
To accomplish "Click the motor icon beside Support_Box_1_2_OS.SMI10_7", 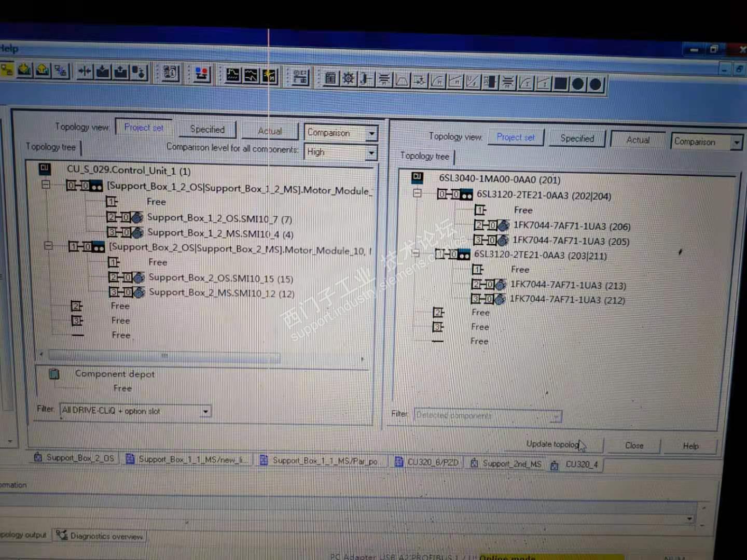I will (x=137, y=217).
